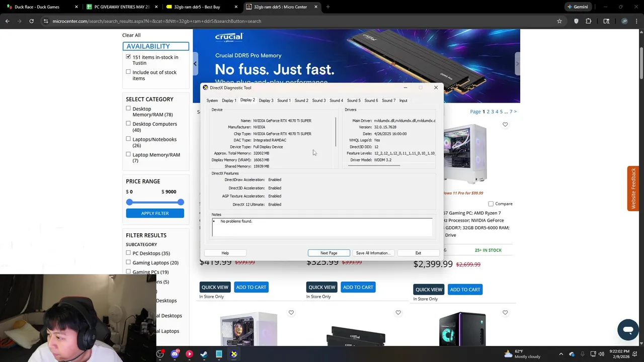The image size is (644, 362).
Task: Bookmark this page with star icon
Action: point(559,21)
